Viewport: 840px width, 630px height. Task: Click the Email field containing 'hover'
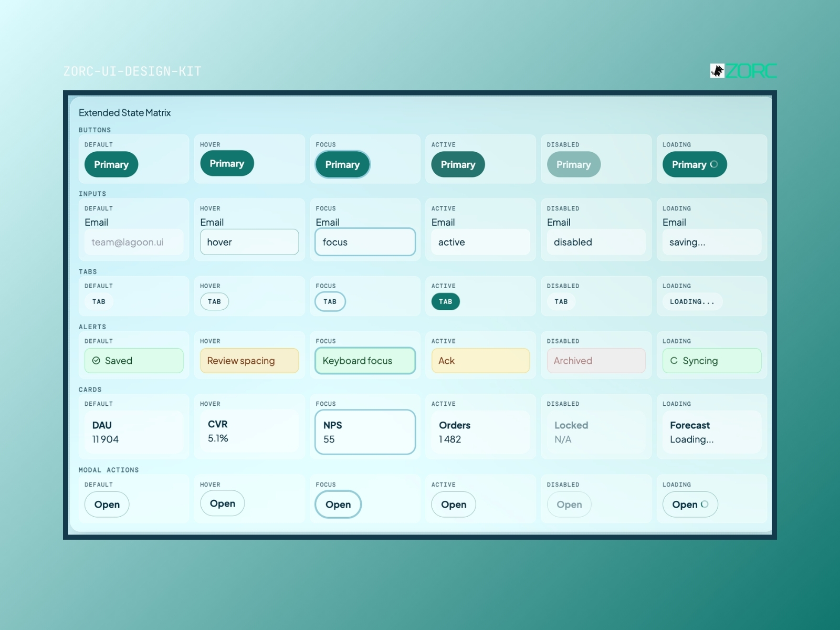pyautogui.click(x=249, y=242)
